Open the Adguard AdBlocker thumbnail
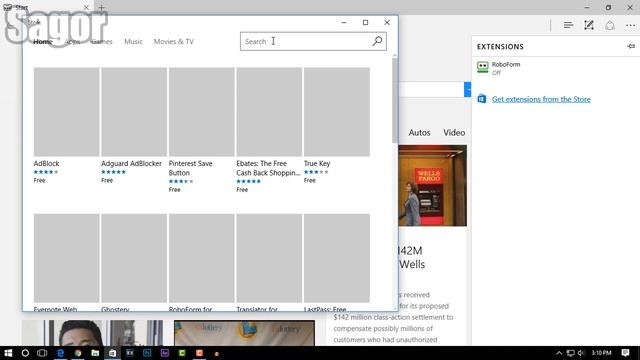 pos(134,112)
